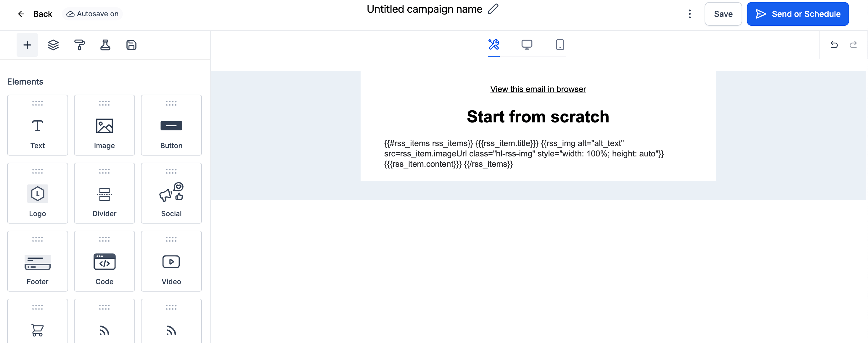Select the Text element tile

37,125
